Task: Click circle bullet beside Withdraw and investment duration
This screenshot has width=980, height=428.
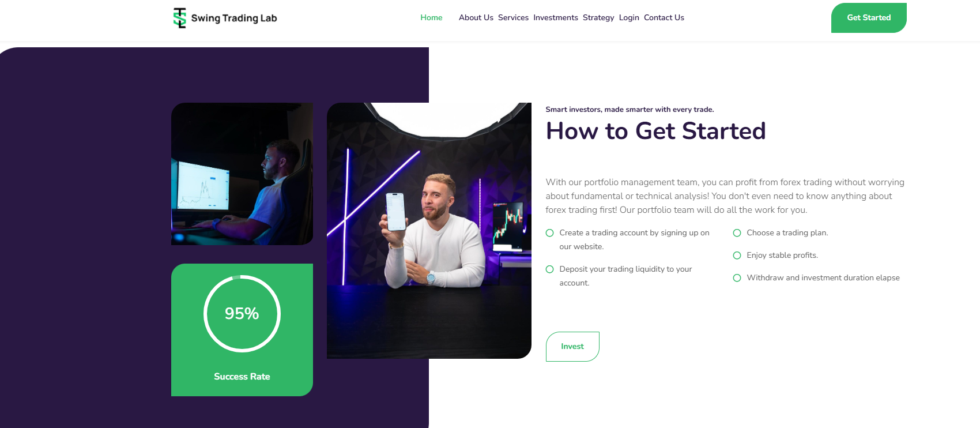Action: pos(737,278)
